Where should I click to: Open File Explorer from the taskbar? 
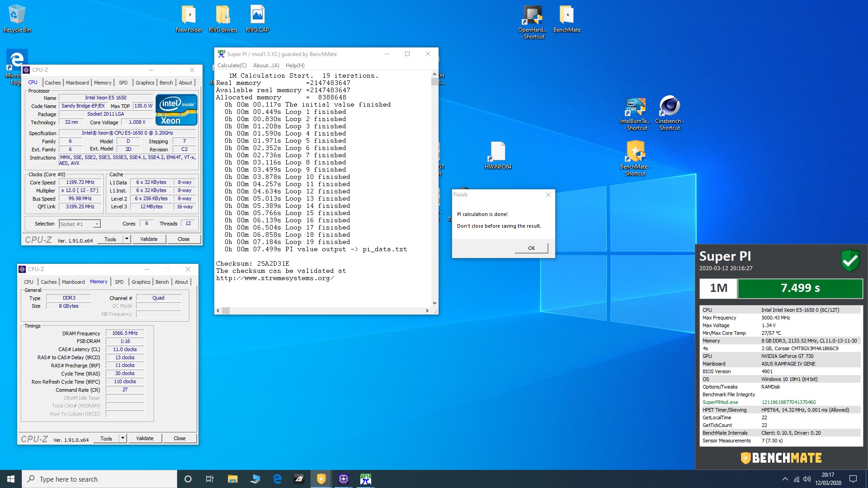[x=232, y=479]
